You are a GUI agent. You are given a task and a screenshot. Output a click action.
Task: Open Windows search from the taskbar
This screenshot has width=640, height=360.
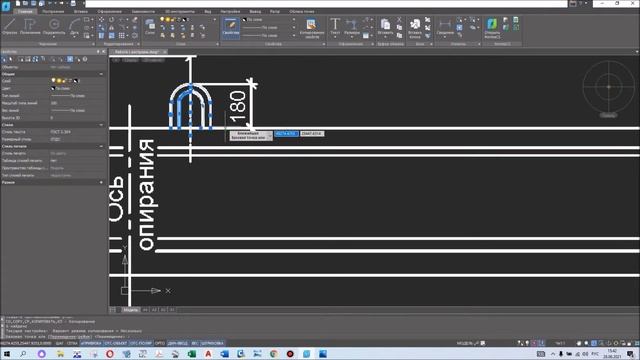pos(23,354)
